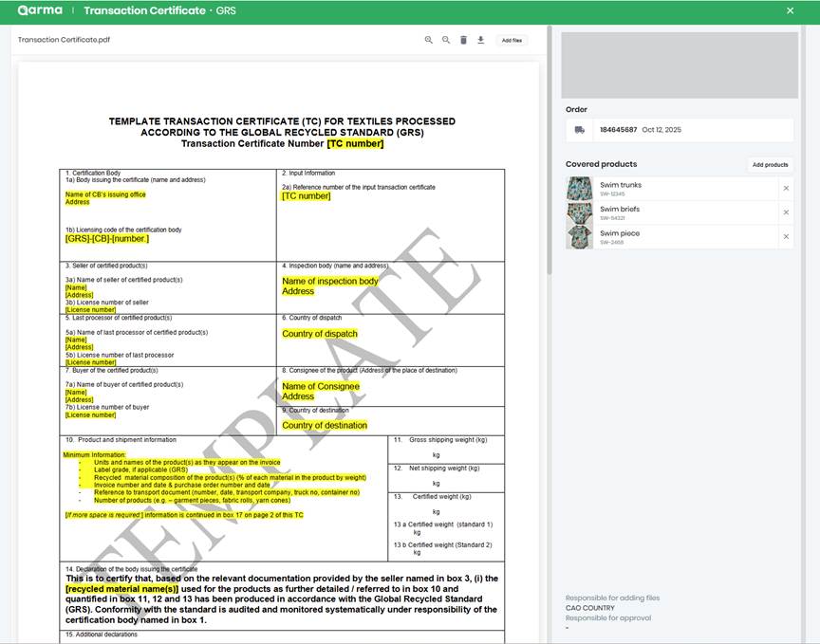Click the Add products button
Viewport: 820px width, 644px height.
[x=771, y=164]
